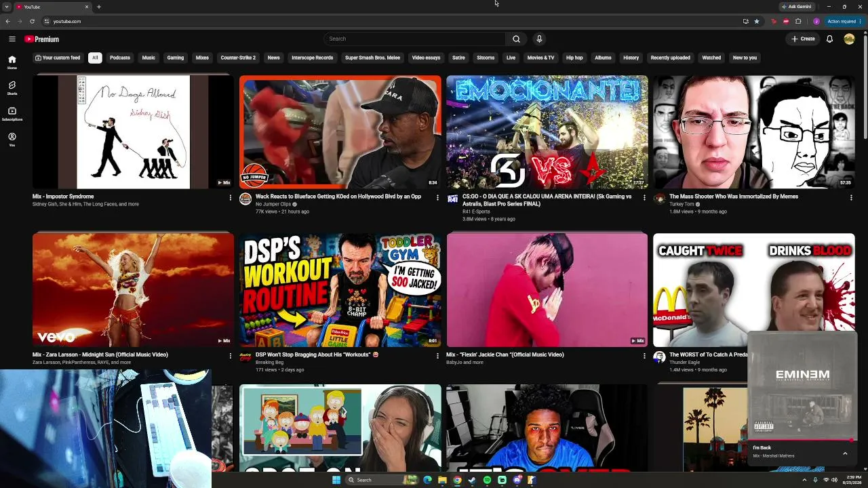Select the Recently uploaded filter chip
The width and height of the screenshot is (868, 488).
671,58
